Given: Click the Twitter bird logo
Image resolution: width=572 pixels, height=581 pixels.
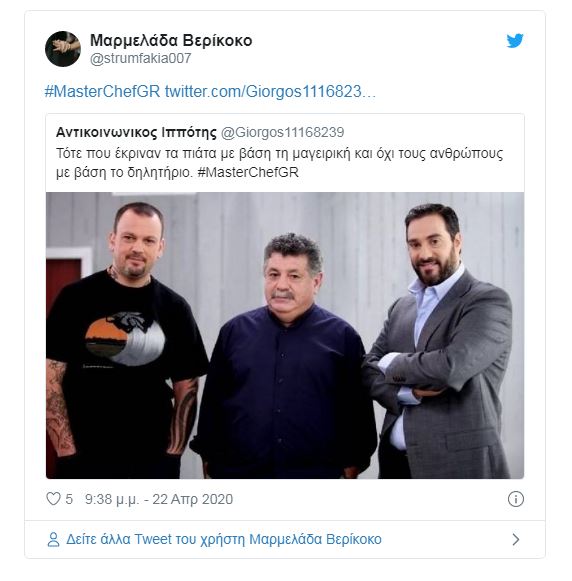Looking at the screenshot, I should coord(515,41).
